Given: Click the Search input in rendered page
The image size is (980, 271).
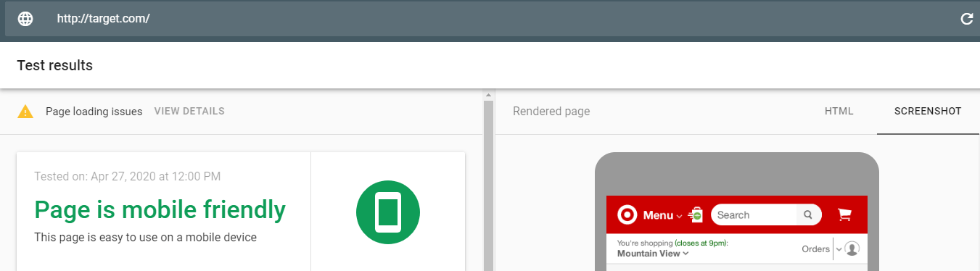Looking at the screenshot, I should pyautogui.click(x=754, y=215).
